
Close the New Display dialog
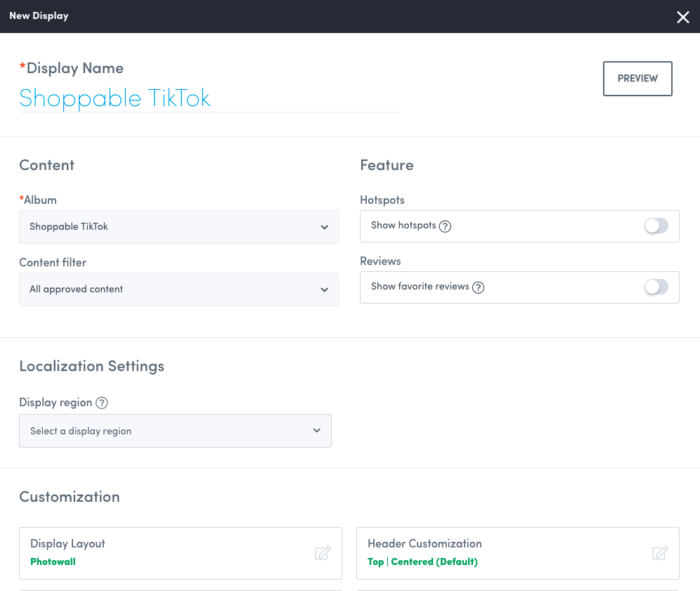click(x=682, y=17)
